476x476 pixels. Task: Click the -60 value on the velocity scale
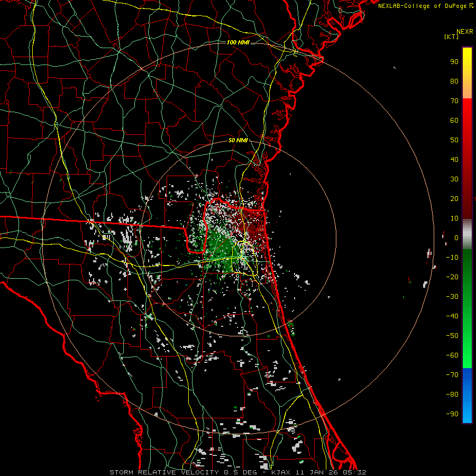(x=452, y=355)
